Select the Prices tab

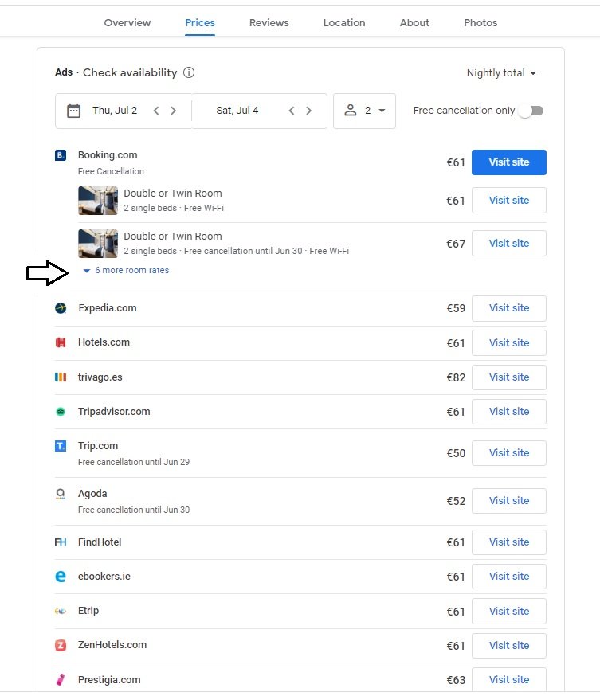click(200, 23)
